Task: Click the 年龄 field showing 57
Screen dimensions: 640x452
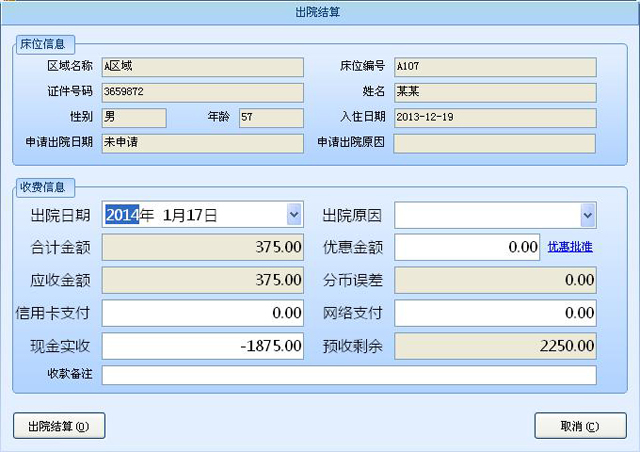Action: click(x=270, y=117)
